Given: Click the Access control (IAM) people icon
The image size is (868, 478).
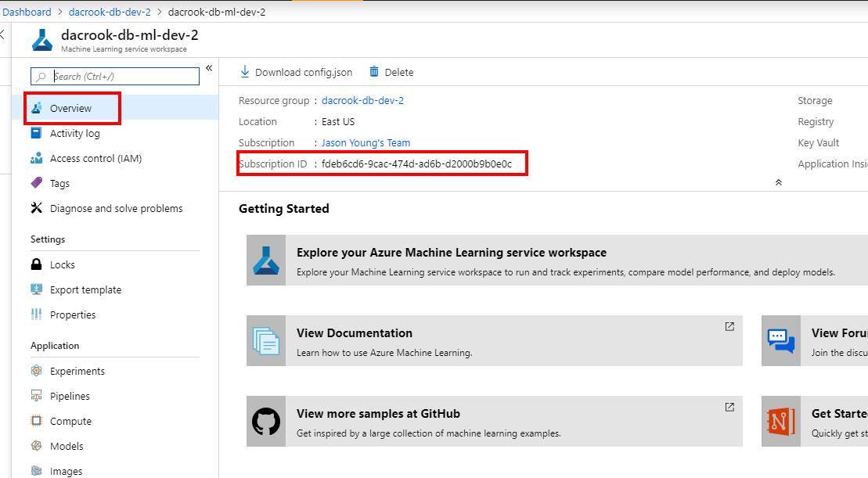Looking at the screenshot, I should click(x=37, y=158).
